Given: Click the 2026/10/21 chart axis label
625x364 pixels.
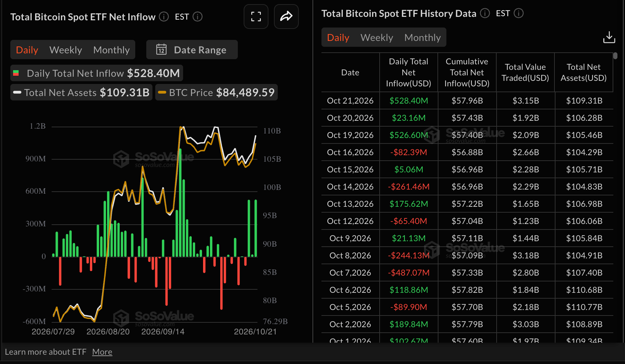Looking at the screenshot, I should click(255, 332).
